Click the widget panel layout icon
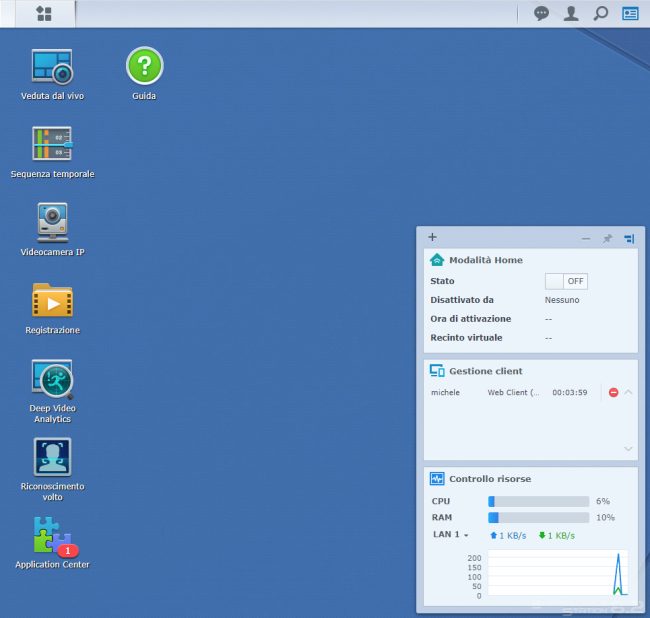 (629, 239)
